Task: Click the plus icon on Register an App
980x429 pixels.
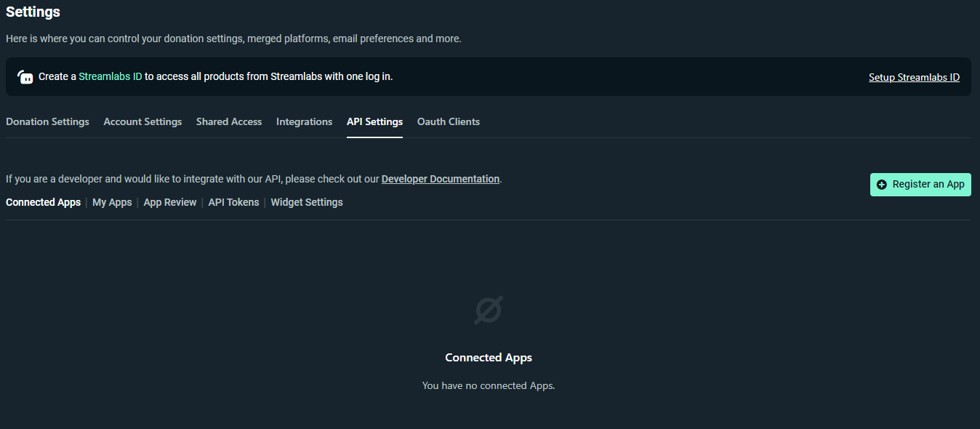Action: pos(882,185)
